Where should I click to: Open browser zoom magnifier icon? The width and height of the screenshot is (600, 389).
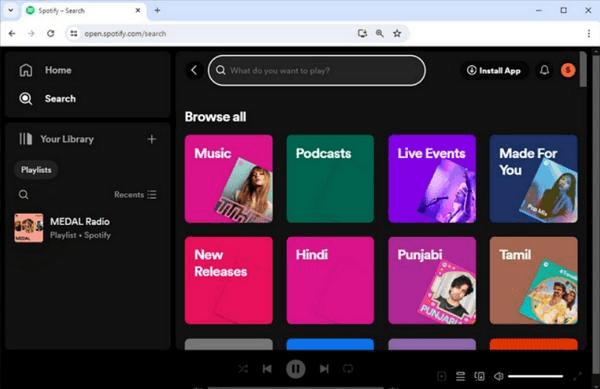380,34
